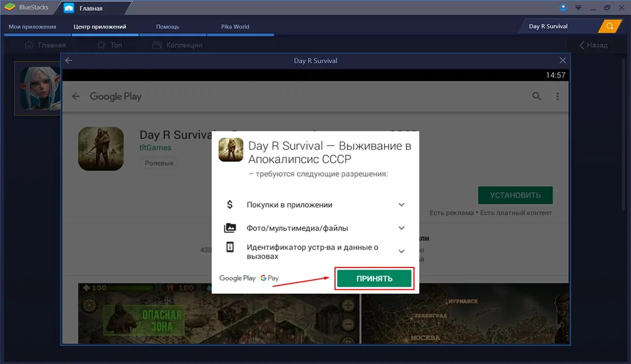This screenshot has width=631, height=364.
Task: Click the Day R Survival app icon on store page
Action: tap(101, 149)
